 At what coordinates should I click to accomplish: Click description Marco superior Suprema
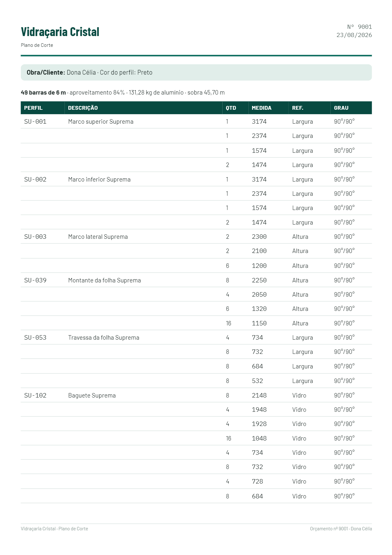(101, 122)
